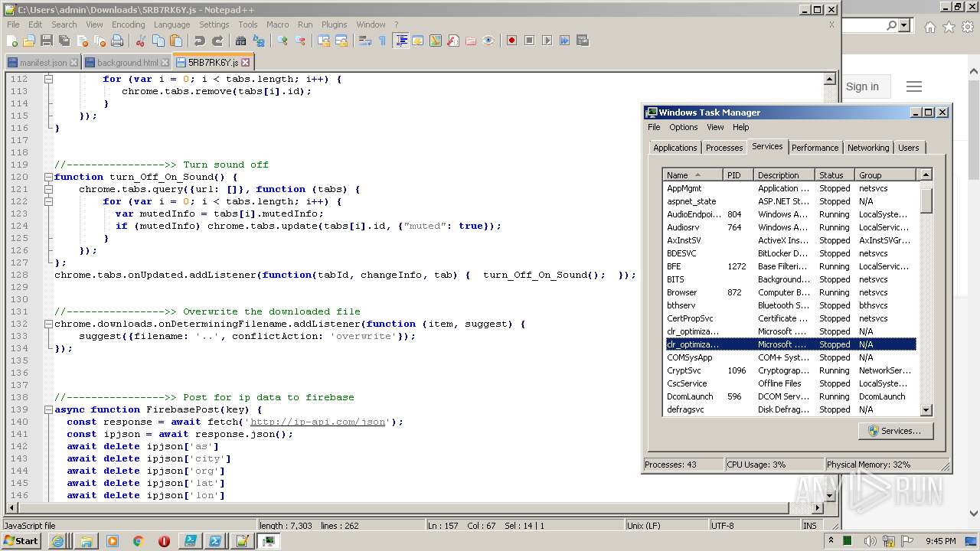Run macro multiple times icon

(565, 41)
